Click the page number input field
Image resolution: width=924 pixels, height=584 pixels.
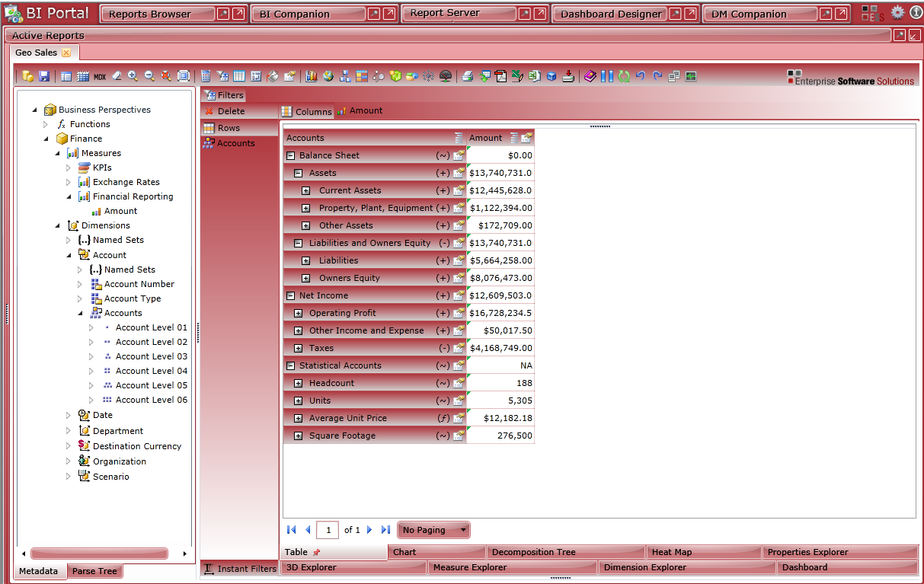point(328,530)
